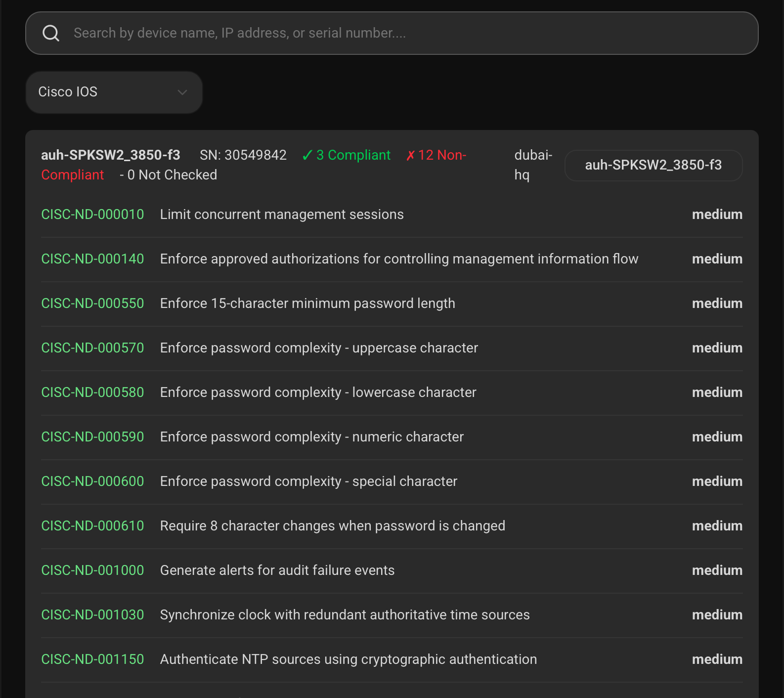
Task: Open the Cisco IOS dropdown
Action: 114,92
